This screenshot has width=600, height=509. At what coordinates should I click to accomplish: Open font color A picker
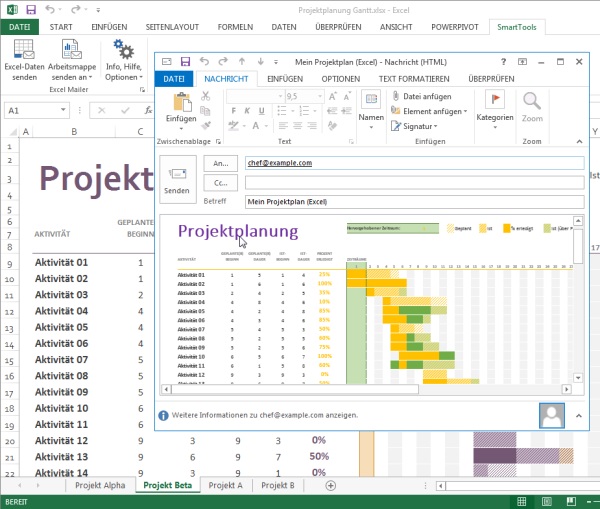point(256,126)
